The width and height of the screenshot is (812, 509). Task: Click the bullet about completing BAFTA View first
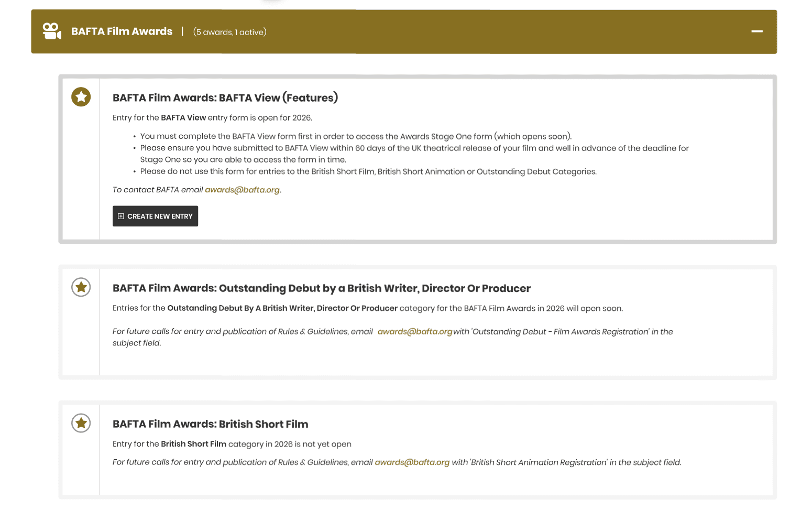[355, 136]
